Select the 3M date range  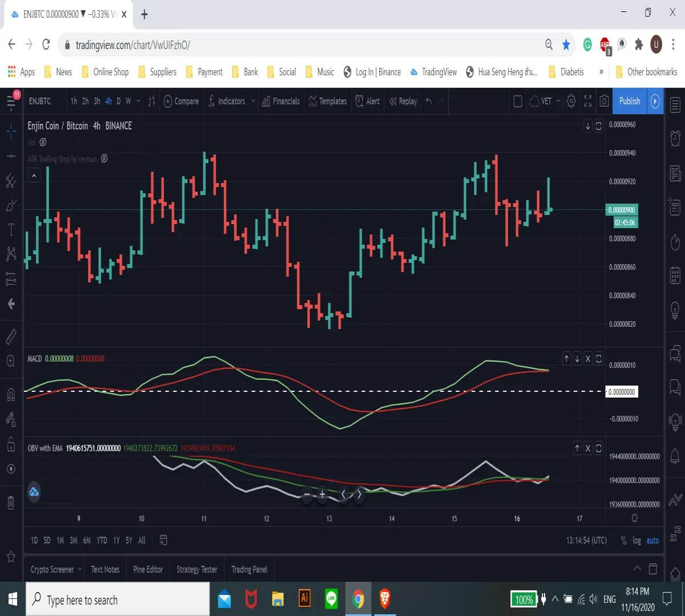click(74, 540)
